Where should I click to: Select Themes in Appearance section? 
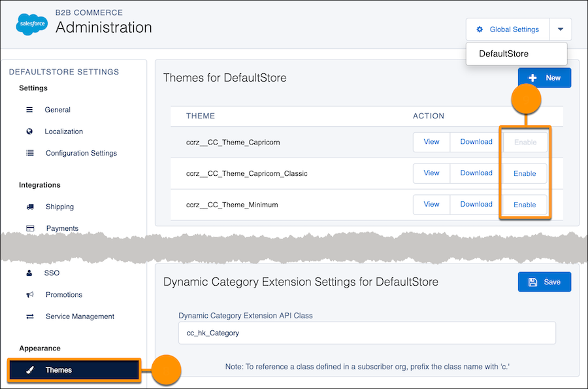coord(74,370)
